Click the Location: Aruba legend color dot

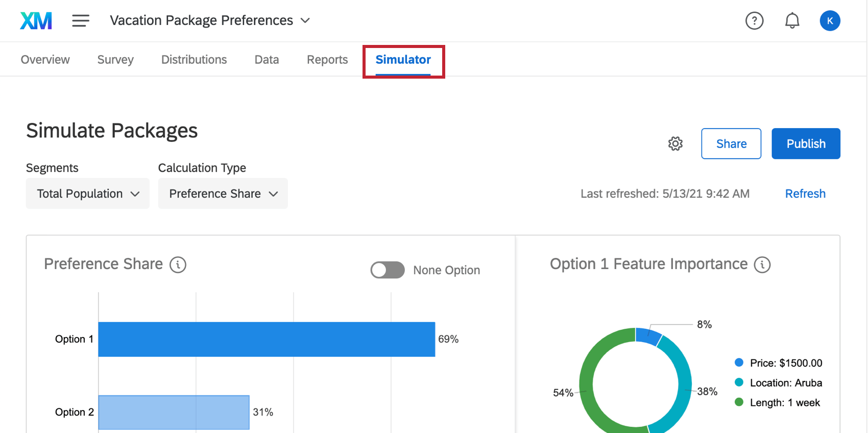[739, 382]
